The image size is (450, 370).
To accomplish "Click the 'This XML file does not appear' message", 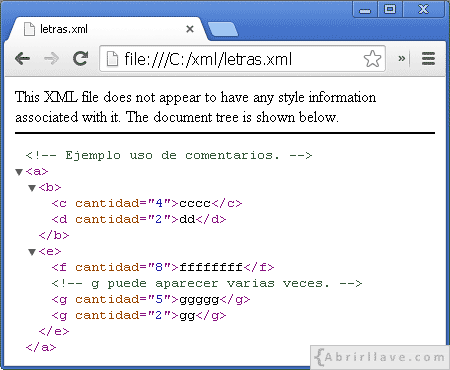I will coord(195,107).
